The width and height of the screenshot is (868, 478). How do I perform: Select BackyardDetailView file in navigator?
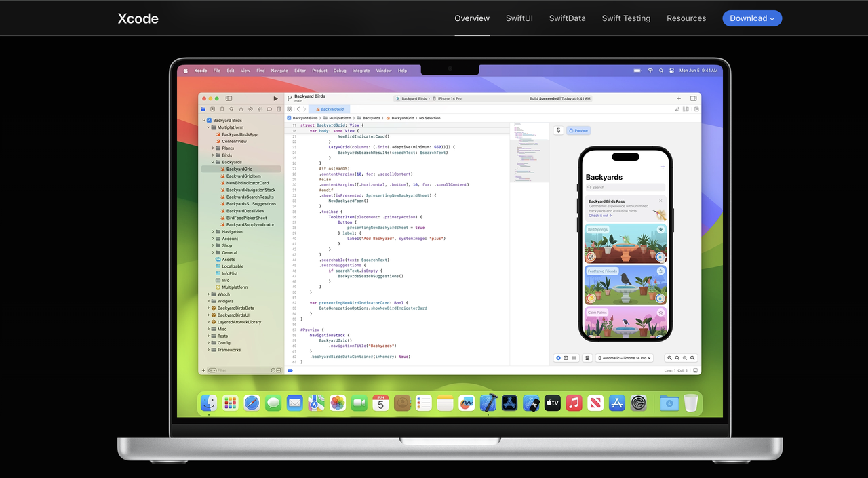coord(245,211)
